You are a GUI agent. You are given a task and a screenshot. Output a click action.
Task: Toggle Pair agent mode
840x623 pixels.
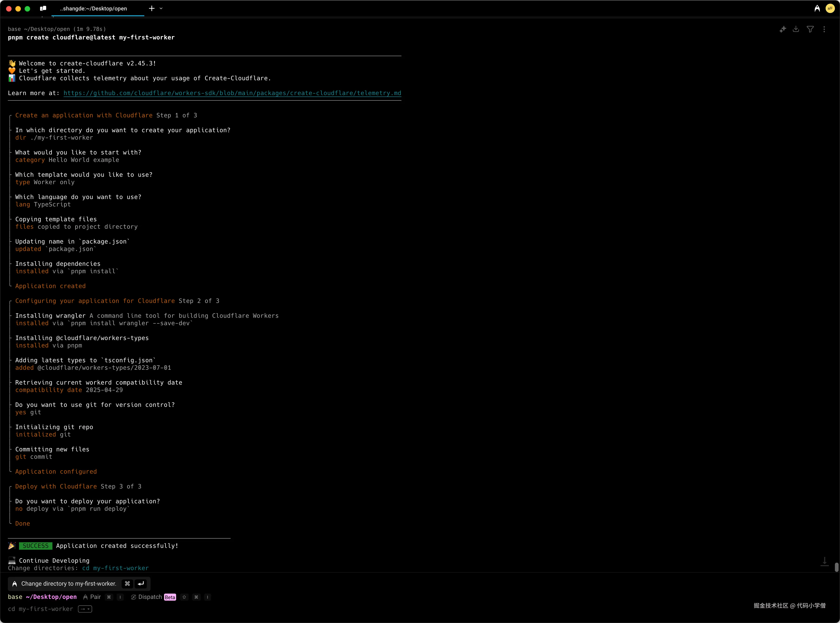[x=92, y=597]
